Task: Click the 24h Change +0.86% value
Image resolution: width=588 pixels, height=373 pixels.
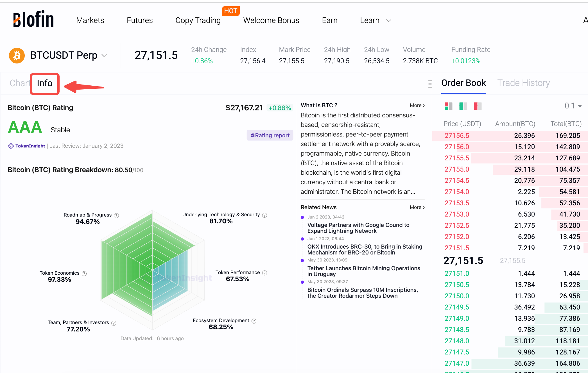Action: 202,61
